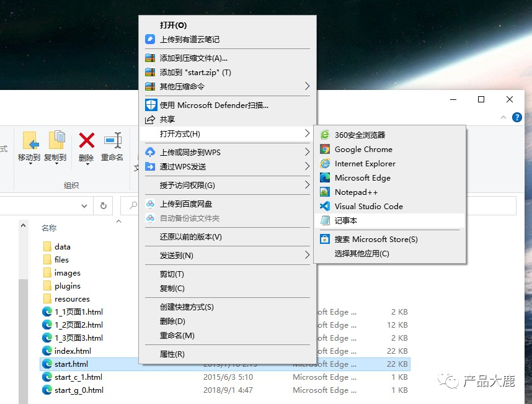The image size is (532, 404).
Task: Click the date 2015/6/3 5:10
Action: 228,377
